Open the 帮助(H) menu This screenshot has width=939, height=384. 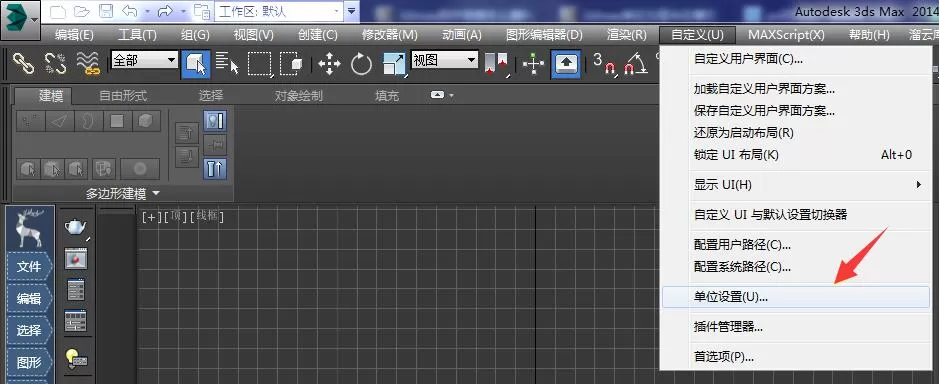click(x=869, y=35)
